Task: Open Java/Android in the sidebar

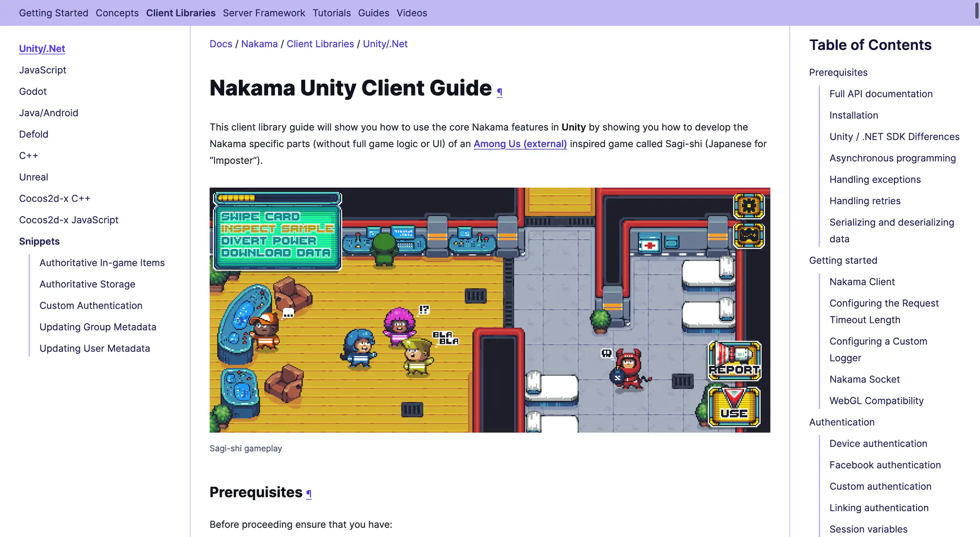Action: 48,113
